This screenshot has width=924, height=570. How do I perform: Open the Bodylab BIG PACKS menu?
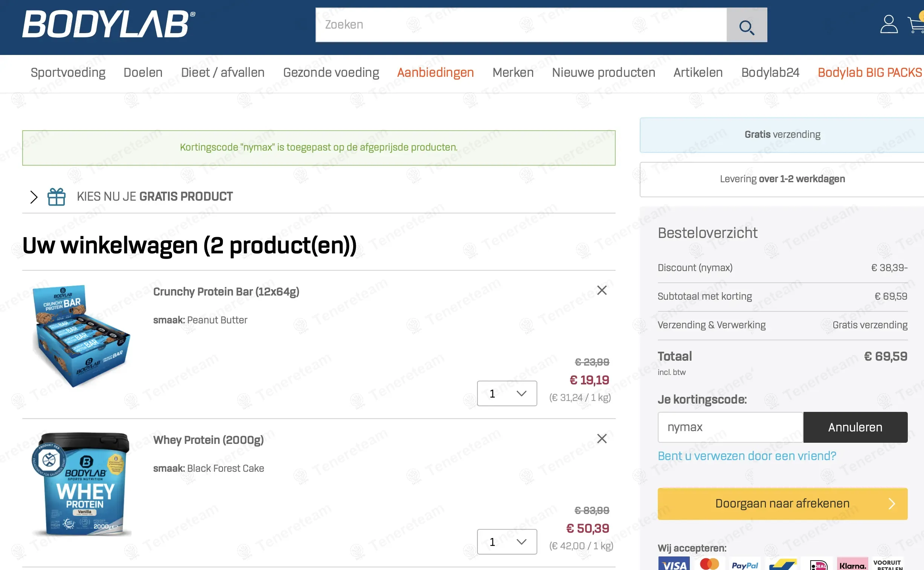[x=870, y=73]
